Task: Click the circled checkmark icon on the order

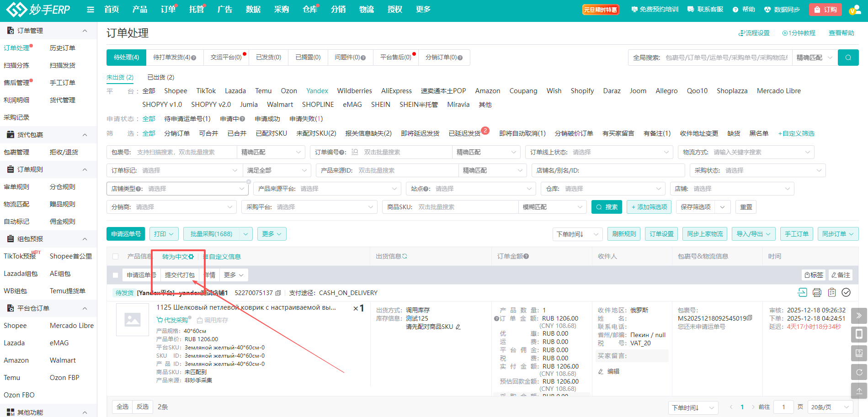Action: 846,292
